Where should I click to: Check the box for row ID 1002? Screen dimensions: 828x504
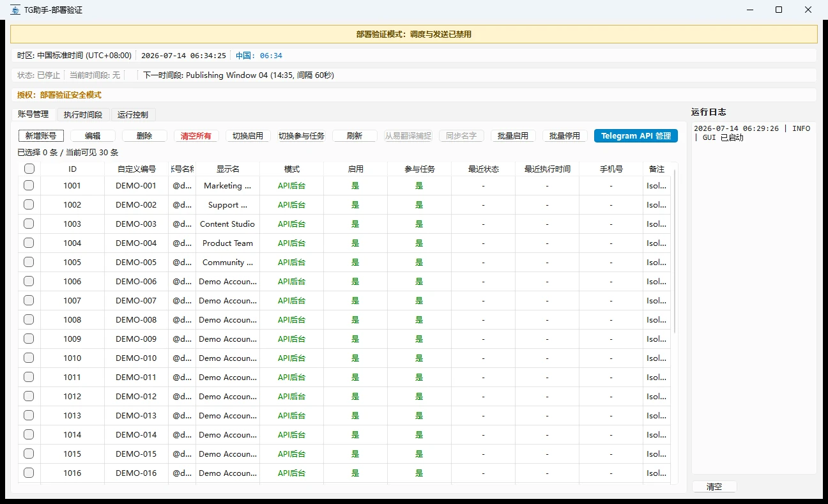(29, 204)
